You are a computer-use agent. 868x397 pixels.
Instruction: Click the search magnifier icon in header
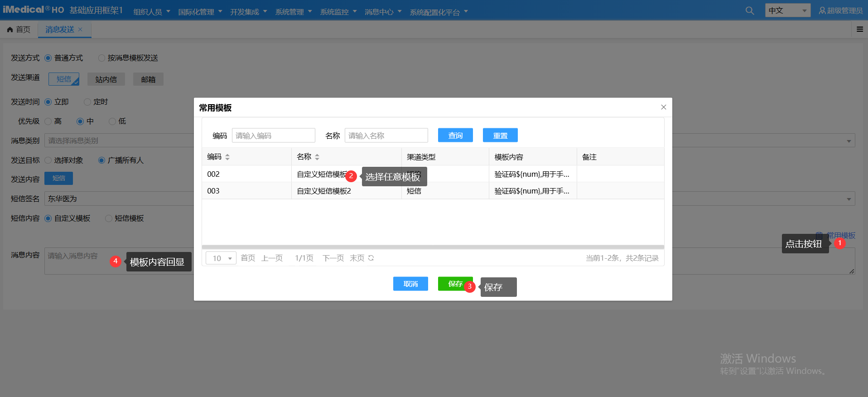tap(750, 10)
